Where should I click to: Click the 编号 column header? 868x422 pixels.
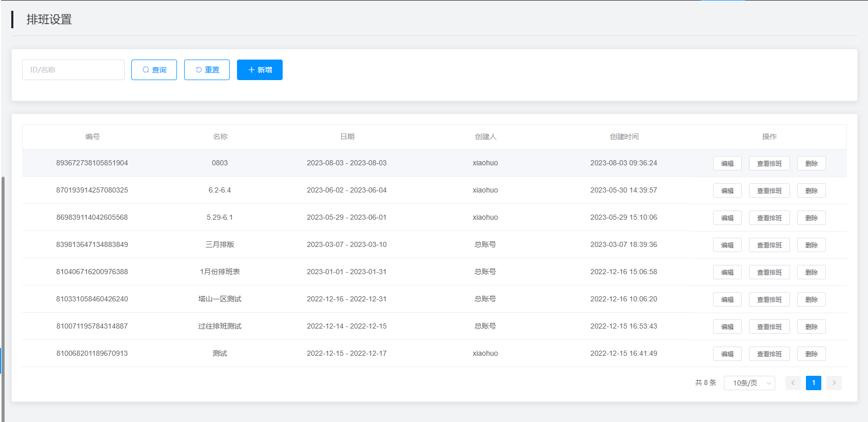pos(92,137)
